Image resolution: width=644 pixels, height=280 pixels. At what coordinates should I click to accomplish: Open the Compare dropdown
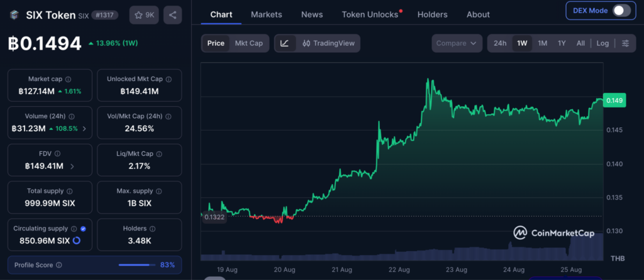point(457,43)
